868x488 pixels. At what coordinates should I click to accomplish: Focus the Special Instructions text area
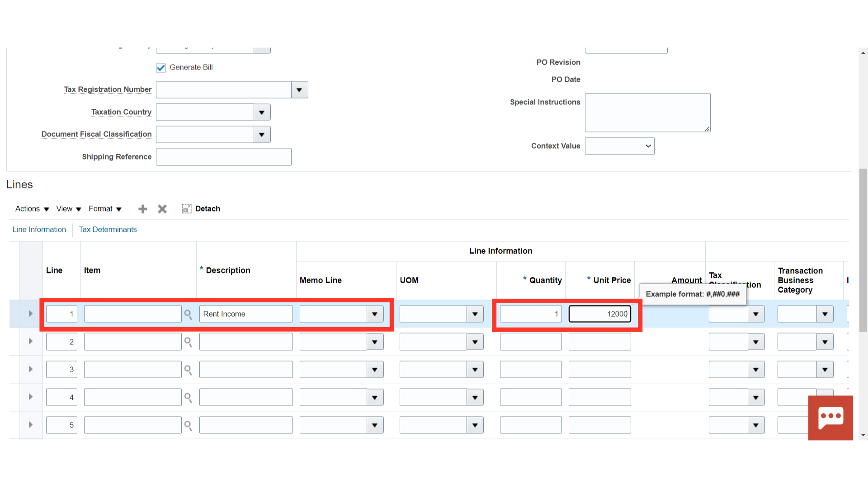coord(648,113)
